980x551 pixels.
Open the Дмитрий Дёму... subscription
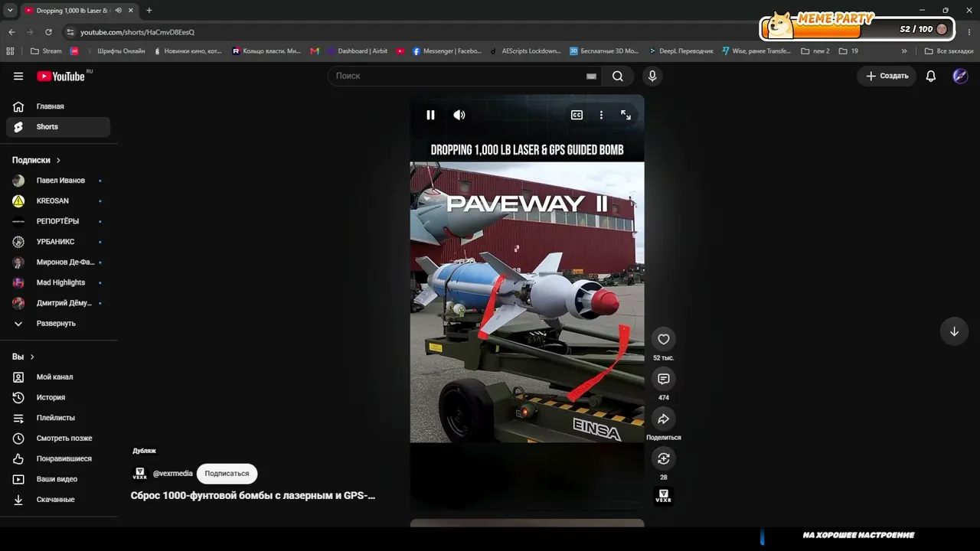[x=58, y=303]
